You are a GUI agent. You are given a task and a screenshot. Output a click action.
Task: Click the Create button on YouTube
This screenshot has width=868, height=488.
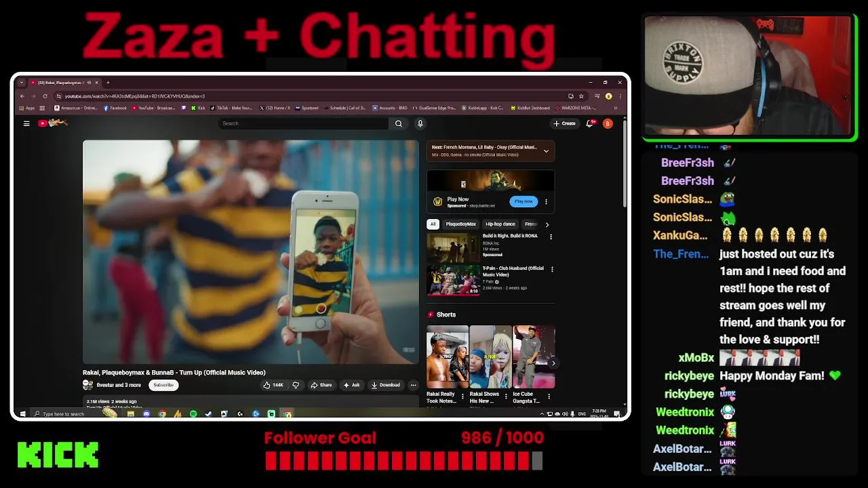(564, 123)
